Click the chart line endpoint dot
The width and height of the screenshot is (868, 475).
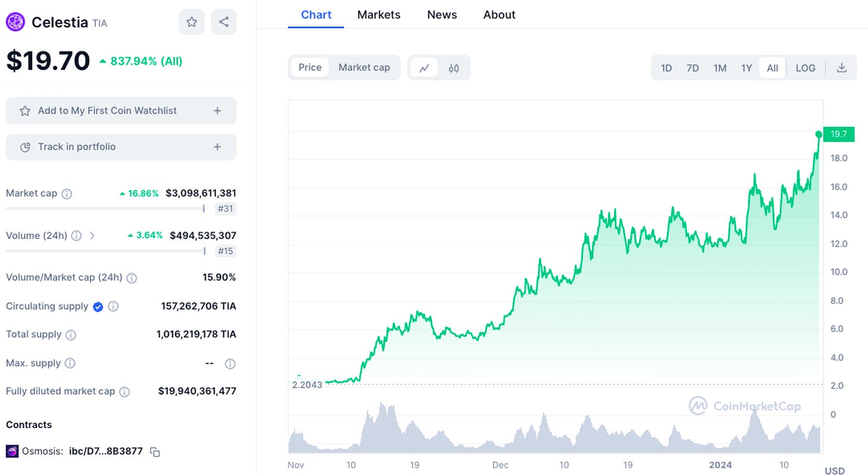(819, 135)
